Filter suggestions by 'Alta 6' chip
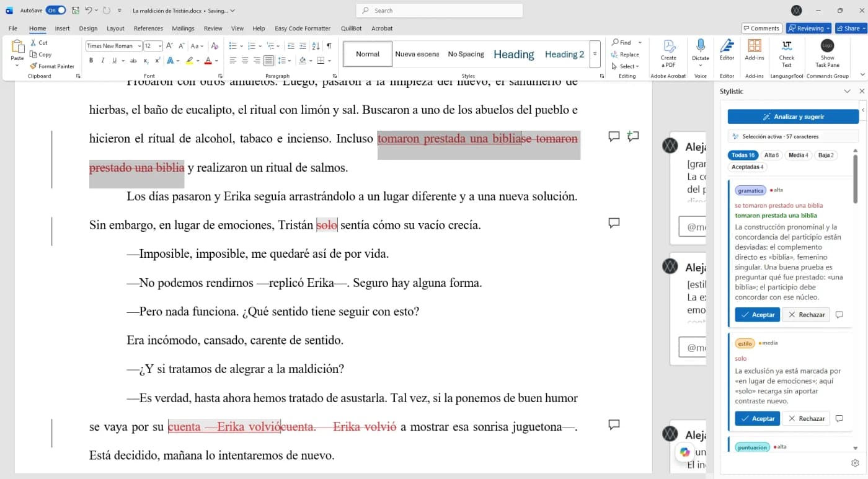This screenshot has height=479, width=868. coord(771,156)
